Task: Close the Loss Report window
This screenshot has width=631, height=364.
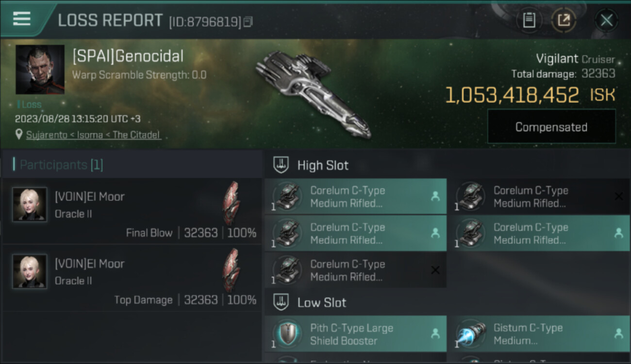Action: click(607, 20)
